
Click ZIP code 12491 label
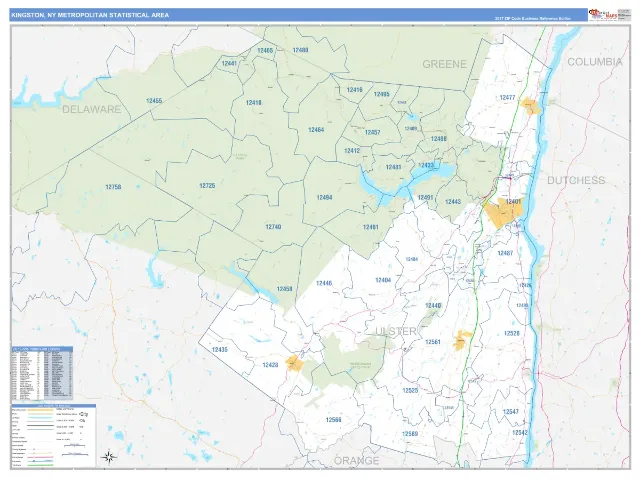425,198
